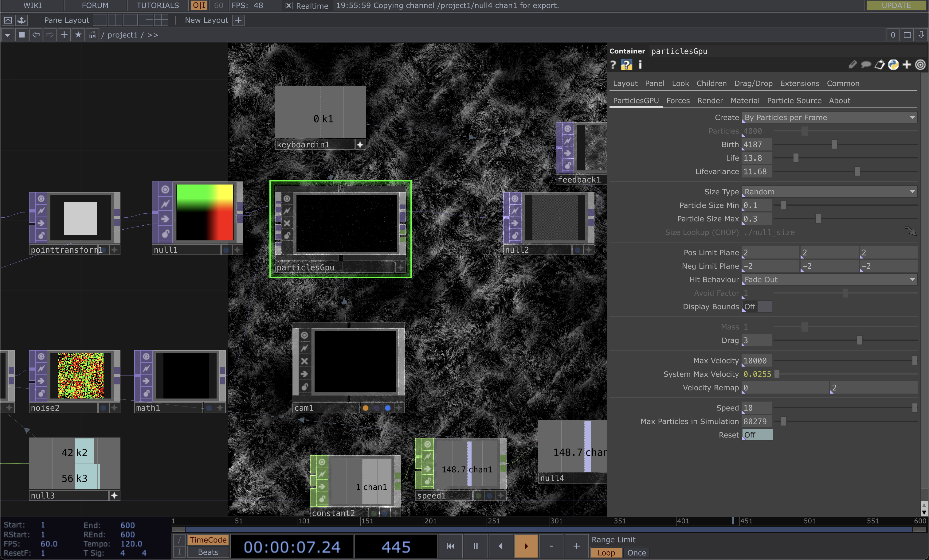Toggle Display Bounds Off switch
Viewport: 929px width, 560px height.
[x=757, y=306]
